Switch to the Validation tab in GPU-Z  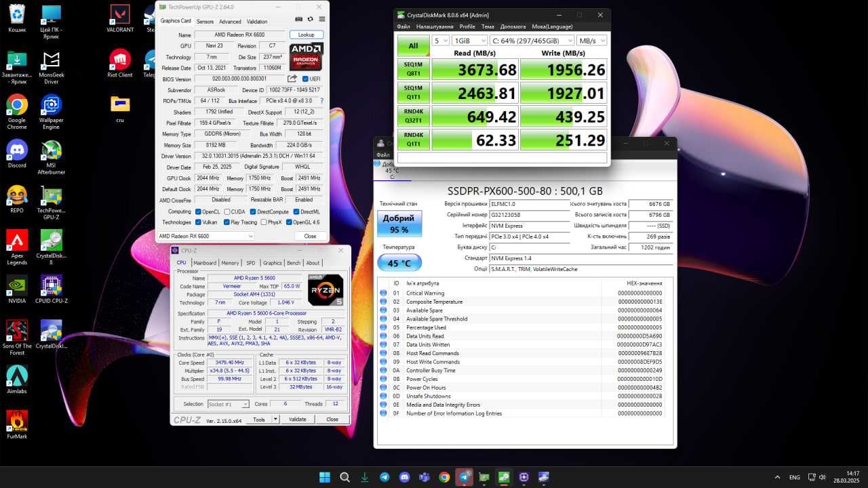pyautogui.click(x=257, y=22)
